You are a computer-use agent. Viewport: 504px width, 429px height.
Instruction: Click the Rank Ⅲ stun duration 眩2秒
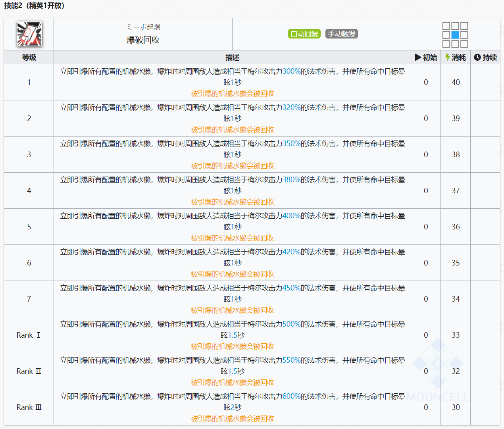click(x=233, y=408)
